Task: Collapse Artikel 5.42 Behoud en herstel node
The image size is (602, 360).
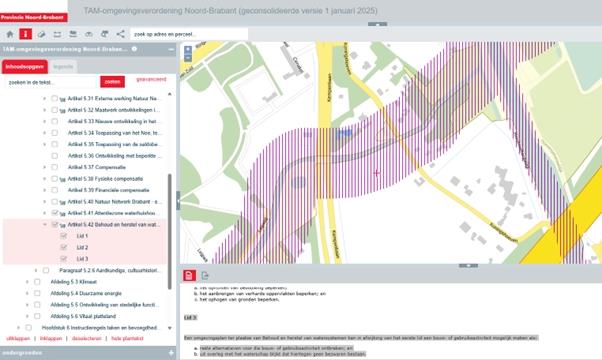Action: click(x=45, y=225)
